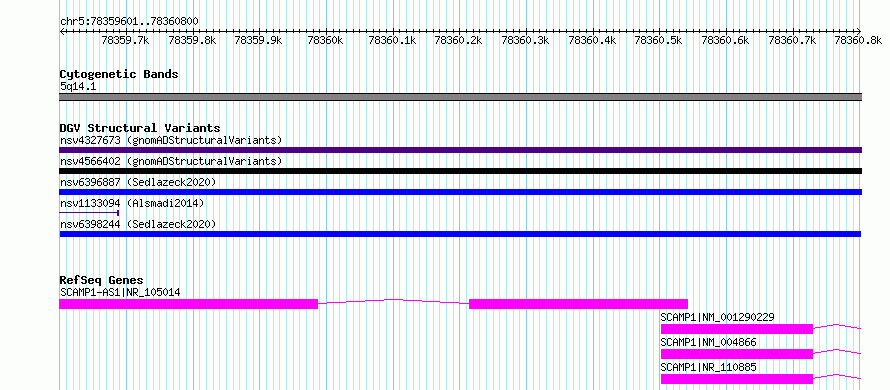
Task: Click the right arrowhead of the ruler
Action: pyautogui.click(x=859, y=31)
